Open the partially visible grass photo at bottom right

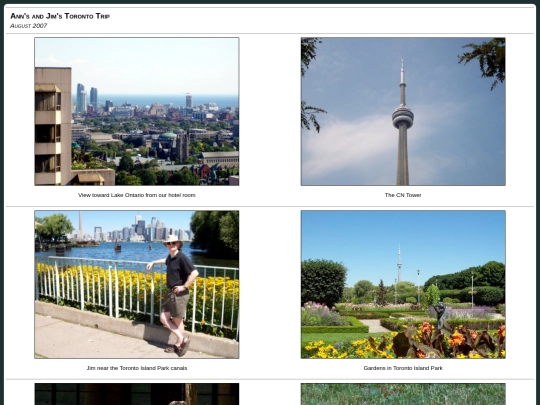(x=403, y=394)
